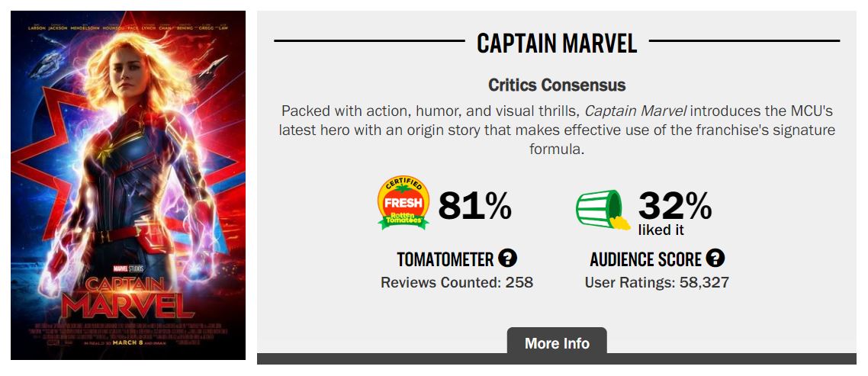Expand details with the More Info button
868x376 pixels.
557,343
